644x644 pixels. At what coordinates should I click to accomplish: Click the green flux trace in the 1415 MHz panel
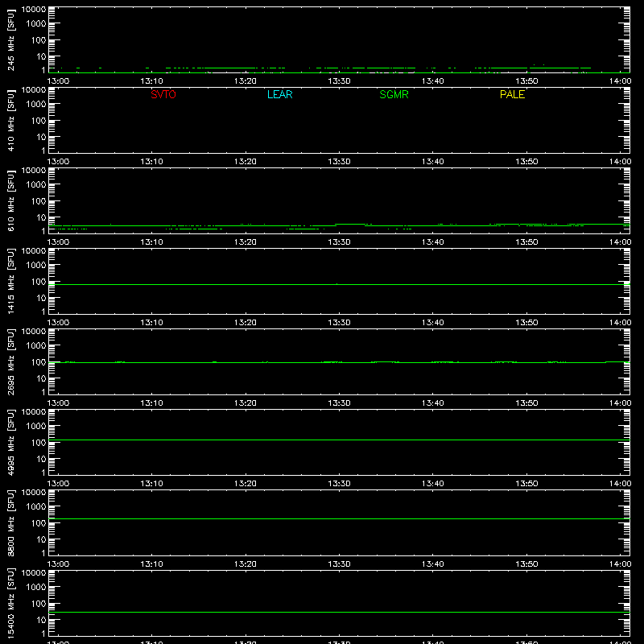(x=339, y=284)
